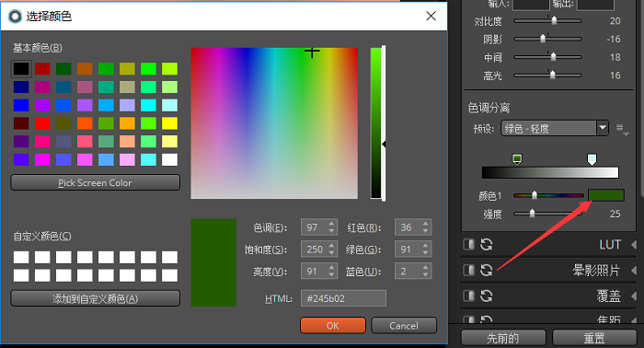The height and width of the screenshot is (348, 644).
Task: Toggle the LUT effect preview icon
Action: 468,245
